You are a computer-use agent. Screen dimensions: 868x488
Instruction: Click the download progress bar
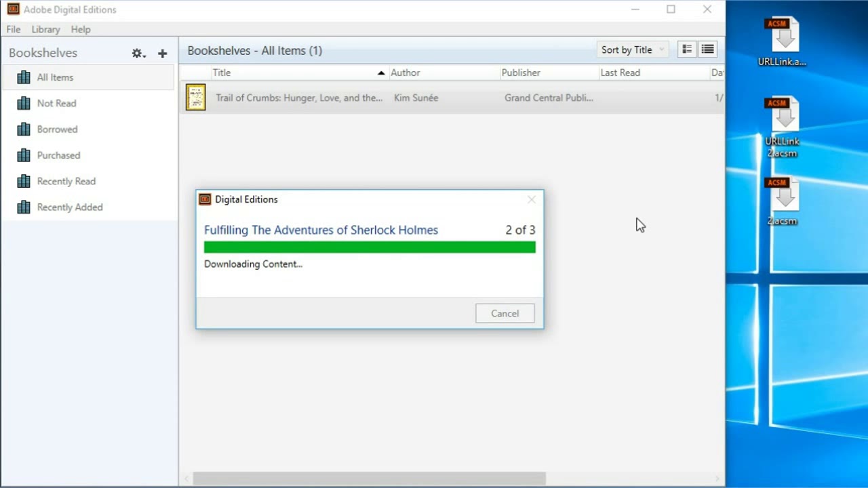(370, 247)
